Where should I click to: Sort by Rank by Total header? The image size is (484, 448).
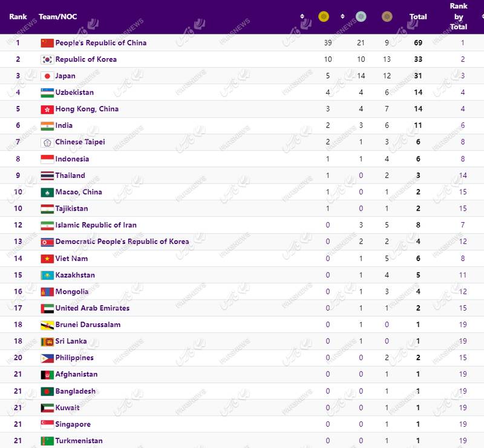459,17
